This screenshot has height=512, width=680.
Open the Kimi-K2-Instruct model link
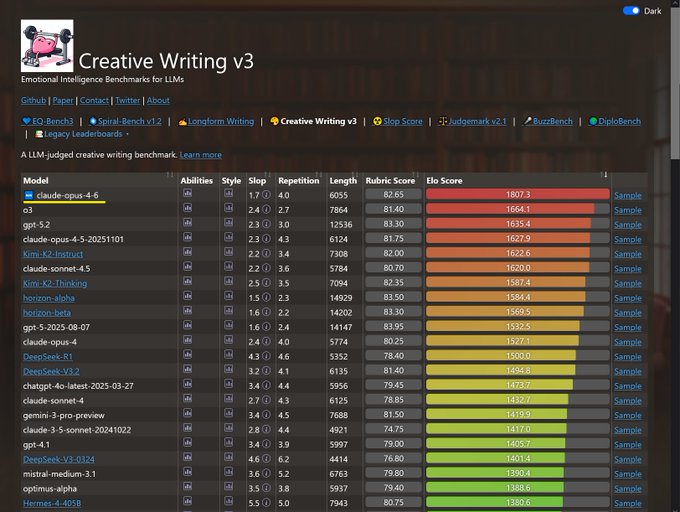point(53,254)
